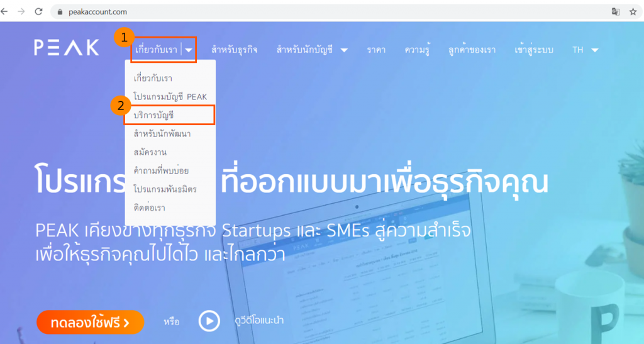The width and height of the screenshot is (644, 344).
Task: Play the intro video circle button
Action: pyautogui.click(x=209, y=321)
